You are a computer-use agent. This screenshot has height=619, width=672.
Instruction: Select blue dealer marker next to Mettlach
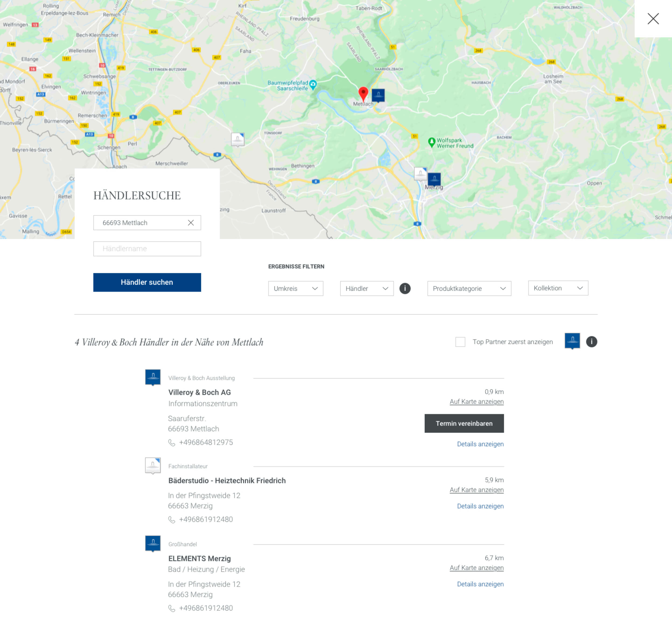coord(378,95)
